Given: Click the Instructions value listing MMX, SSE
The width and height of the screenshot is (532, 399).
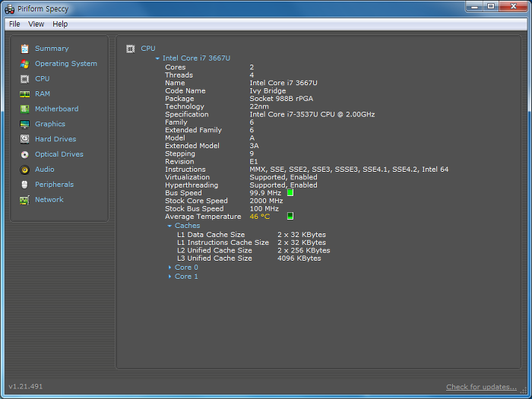Looking at the screenshot, I should tap(349, 169).
